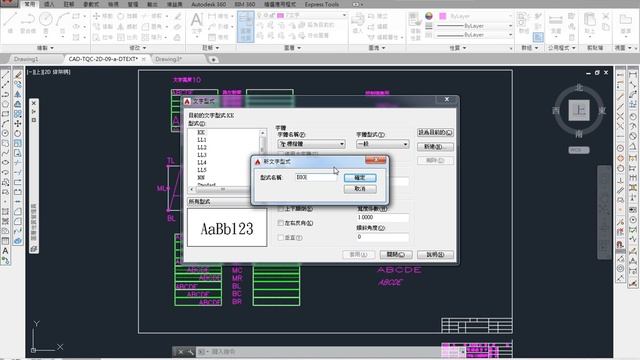The width and height of the screenshot is (640, 360).
Task: Click the Close button in text style dialog
Action: (396, 254)
